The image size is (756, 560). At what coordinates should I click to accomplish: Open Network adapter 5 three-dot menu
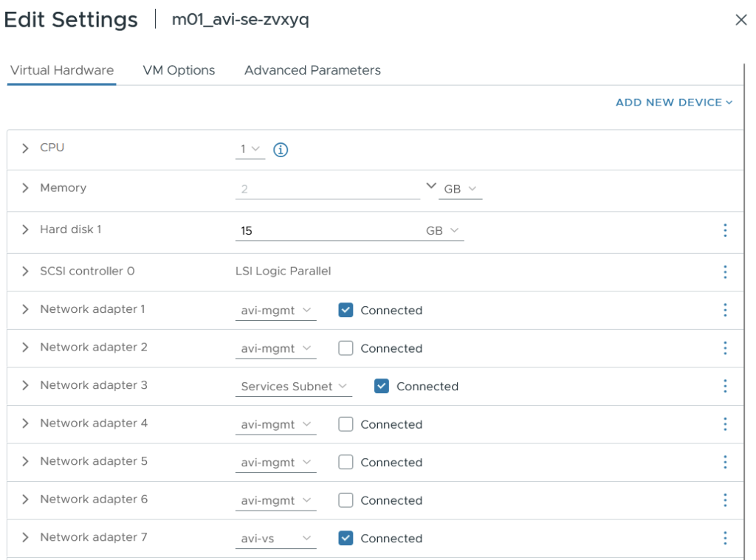725,462
